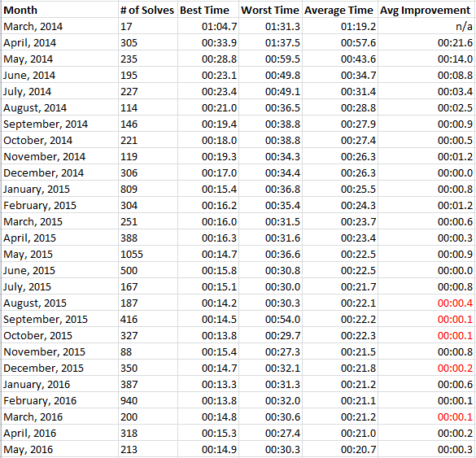Click the June, 2015 month cell
476x458 pixels.
[59, 270]
